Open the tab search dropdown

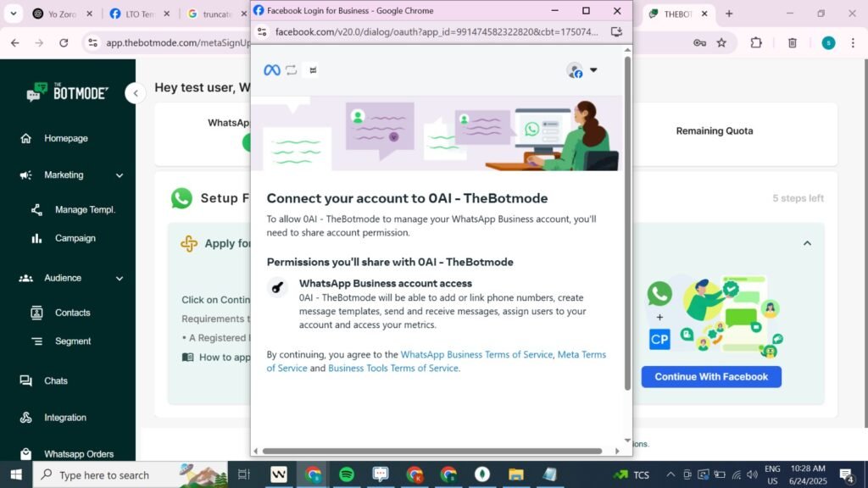(14, 14)
